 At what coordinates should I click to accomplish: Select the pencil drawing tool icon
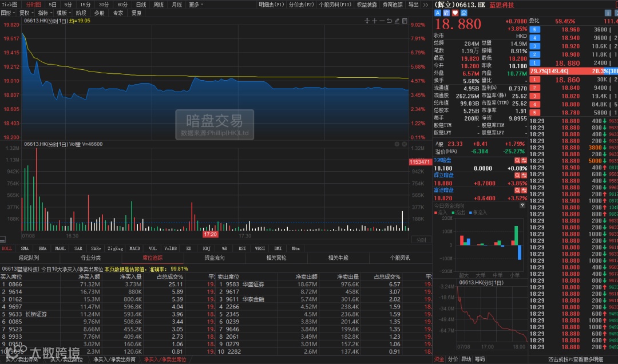tap(397, 21)
